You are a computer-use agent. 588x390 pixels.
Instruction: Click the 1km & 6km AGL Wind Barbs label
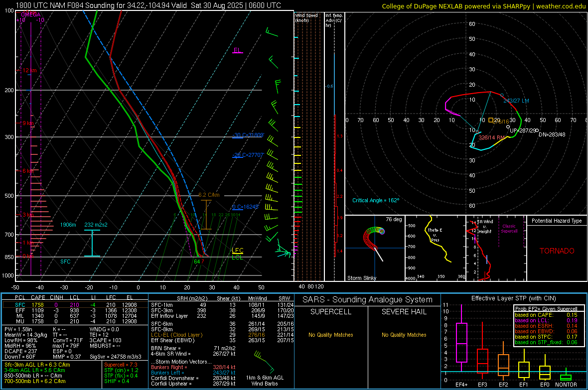coord(265,381)
